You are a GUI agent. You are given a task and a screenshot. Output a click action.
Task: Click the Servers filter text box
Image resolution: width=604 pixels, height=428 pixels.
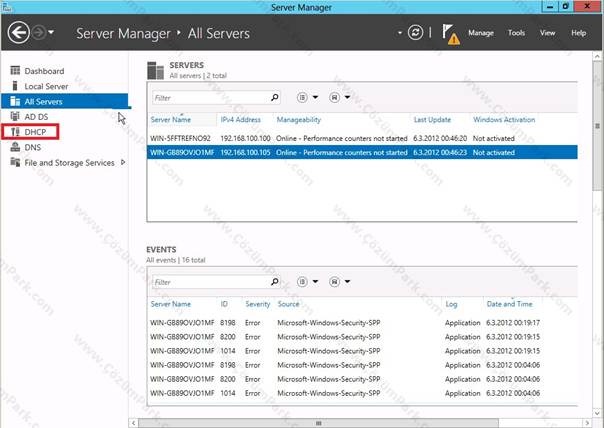211,98
